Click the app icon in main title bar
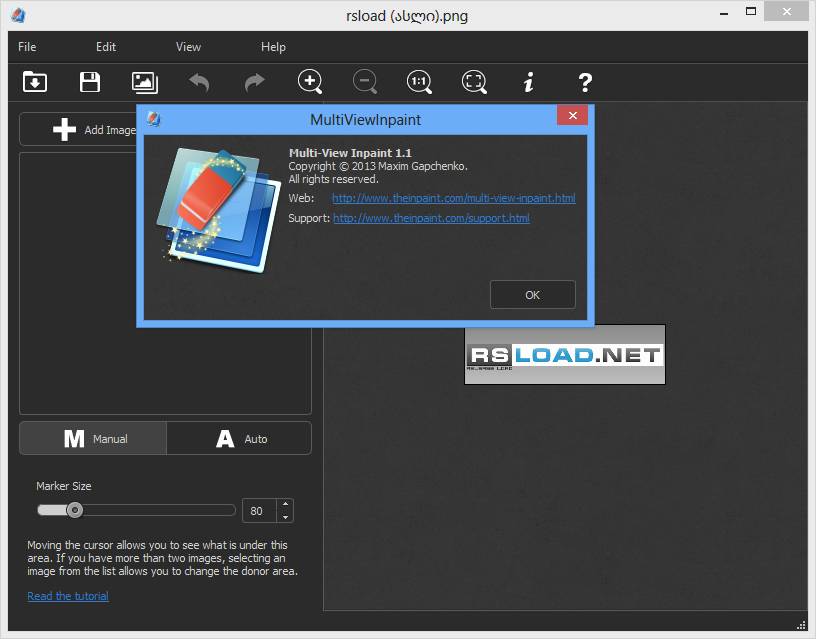The height and width of the screenshot is (639, 816). (x=18, y=15)
